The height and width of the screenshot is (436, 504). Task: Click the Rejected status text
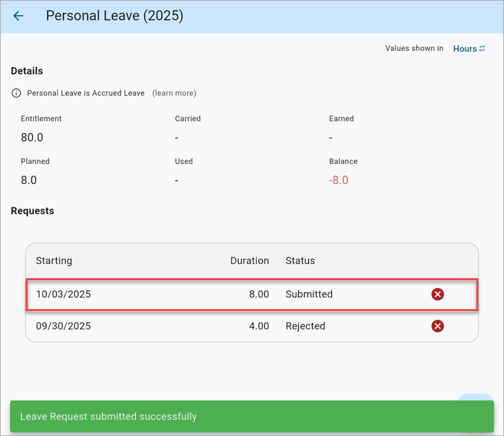click(x=305, y=326)
